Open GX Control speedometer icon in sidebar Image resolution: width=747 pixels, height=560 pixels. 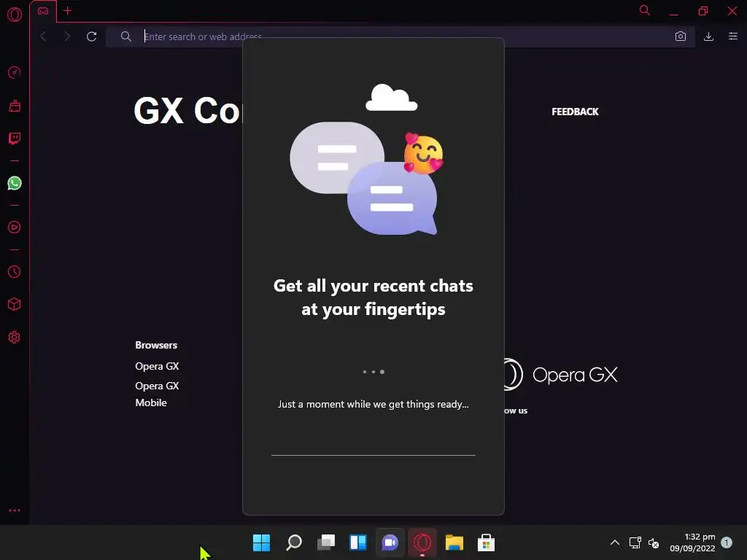click(15, 72)
